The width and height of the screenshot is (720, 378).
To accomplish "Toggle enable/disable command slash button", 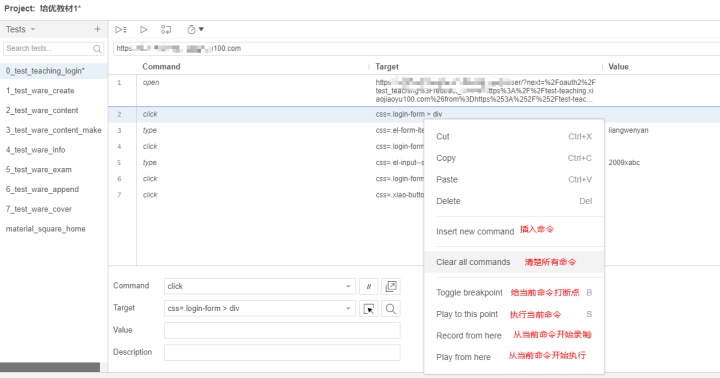I will 369,286.
